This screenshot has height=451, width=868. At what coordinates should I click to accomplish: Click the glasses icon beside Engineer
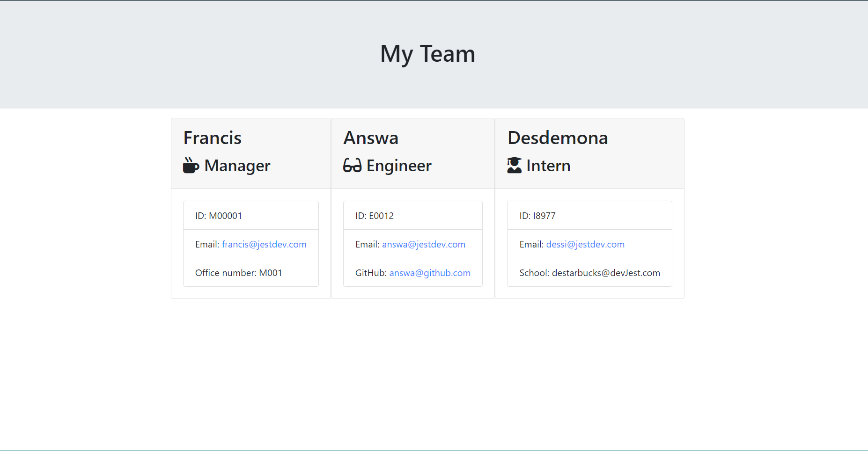click(353, 165)
